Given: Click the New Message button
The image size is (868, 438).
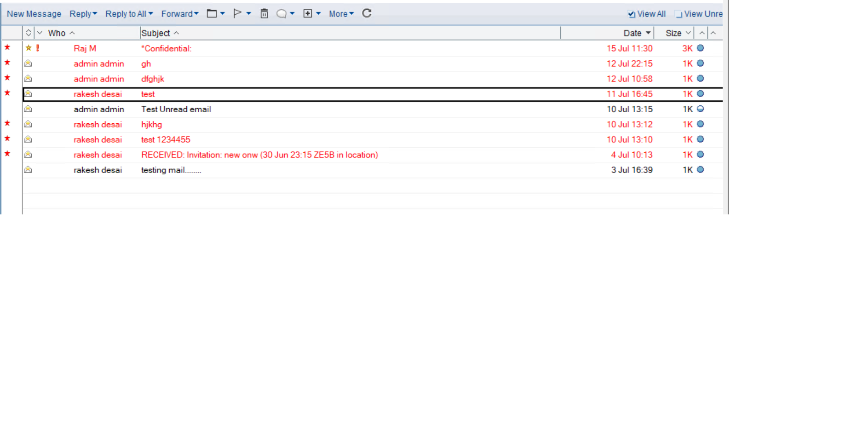Looking at the screenshot, I should coord(34,14).
